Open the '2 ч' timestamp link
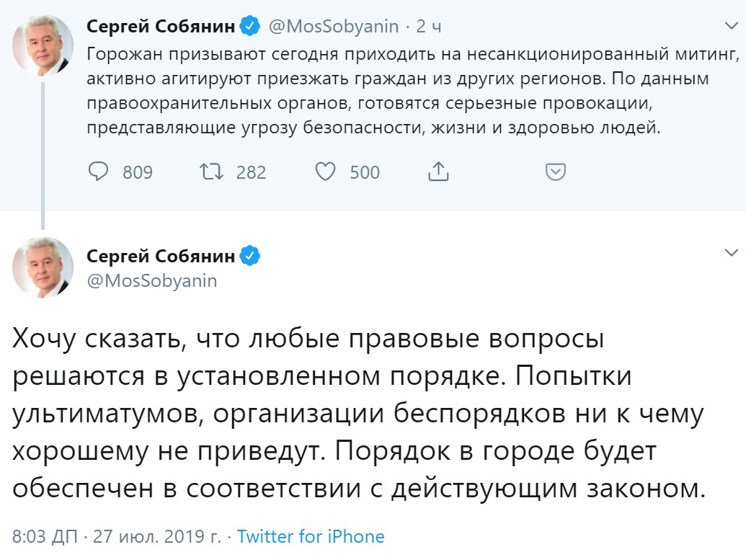The width and height of the screenshot is (746, 560). click(430, 27)
